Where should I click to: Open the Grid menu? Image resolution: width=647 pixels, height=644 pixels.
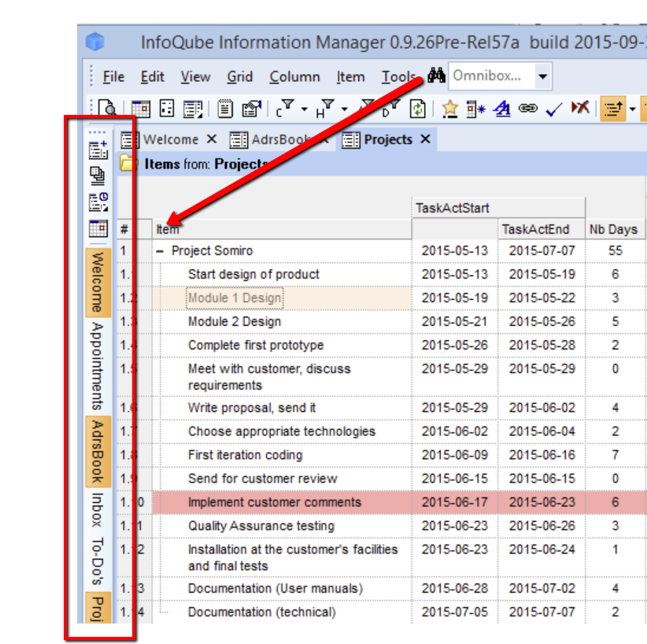(x=239, y=76)
